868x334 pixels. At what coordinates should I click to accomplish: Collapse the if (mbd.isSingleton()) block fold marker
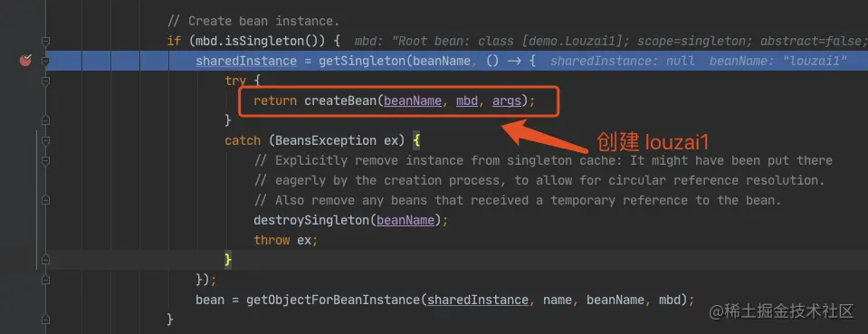(x=46, y=41)
